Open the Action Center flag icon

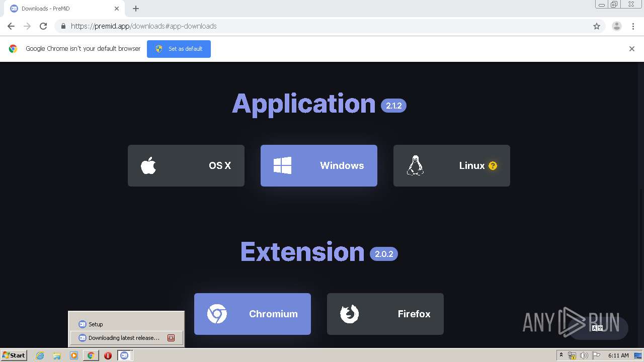coord(596,355)
